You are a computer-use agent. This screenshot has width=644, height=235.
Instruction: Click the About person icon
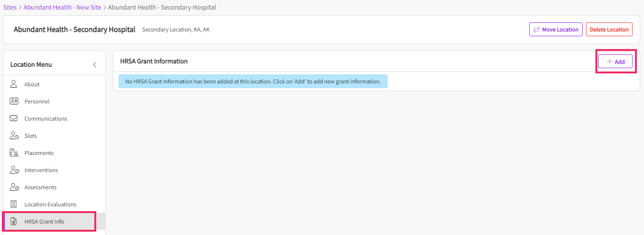(x=14, y=84)
